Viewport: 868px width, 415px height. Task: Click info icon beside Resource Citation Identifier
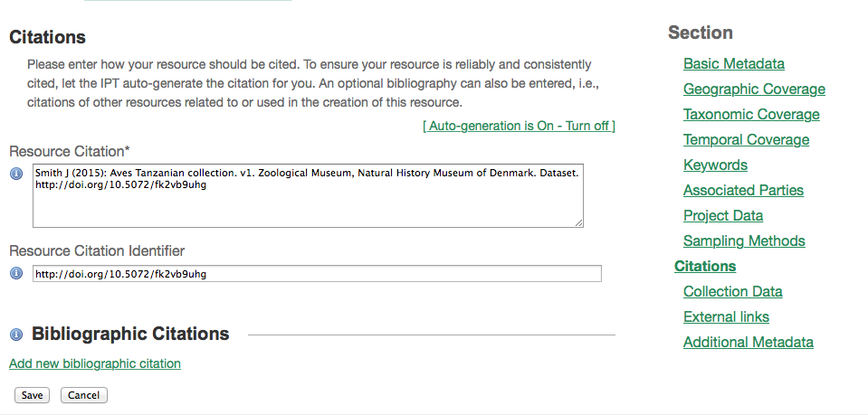tap(15, 273)
